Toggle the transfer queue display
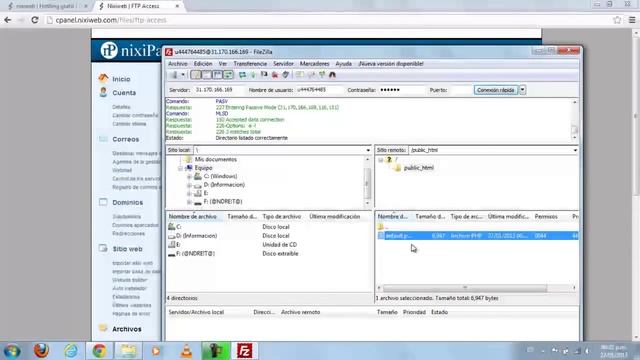This screenshot has height=360, width=640. coord(229,75)
